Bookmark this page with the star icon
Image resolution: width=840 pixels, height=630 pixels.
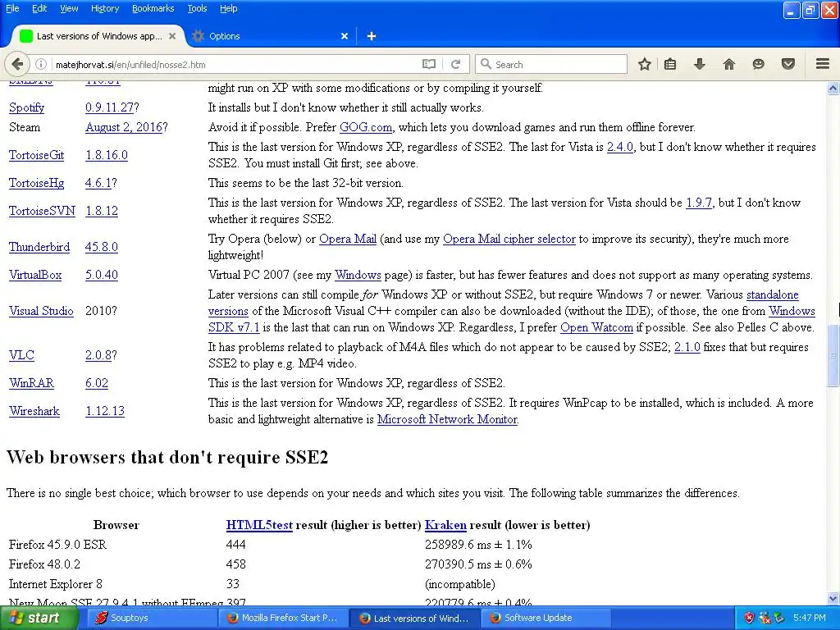(645, 64)
